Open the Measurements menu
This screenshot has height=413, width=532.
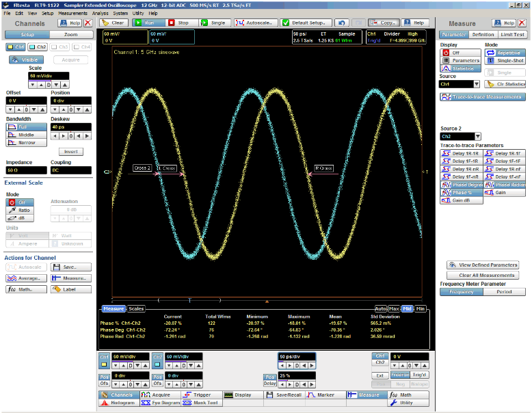coord(72,13)
